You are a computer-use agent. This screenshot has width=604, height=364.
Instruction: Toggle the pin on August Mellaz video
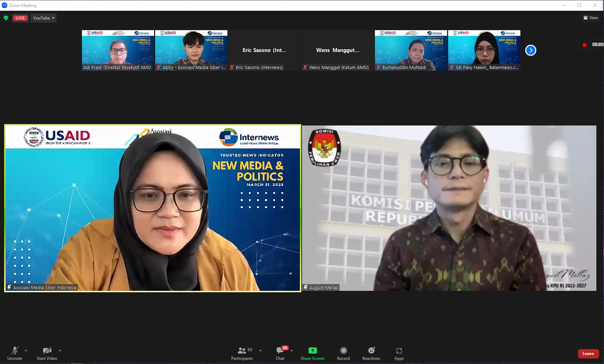pyautogui.click(x=305, y=287)
